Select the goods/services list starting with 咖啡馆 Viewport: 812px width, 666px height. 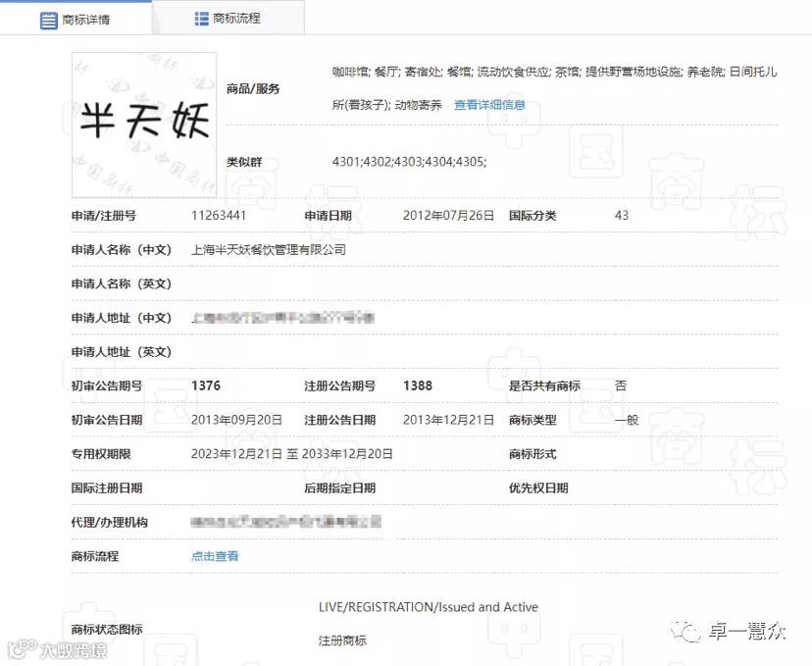[554, 88]
